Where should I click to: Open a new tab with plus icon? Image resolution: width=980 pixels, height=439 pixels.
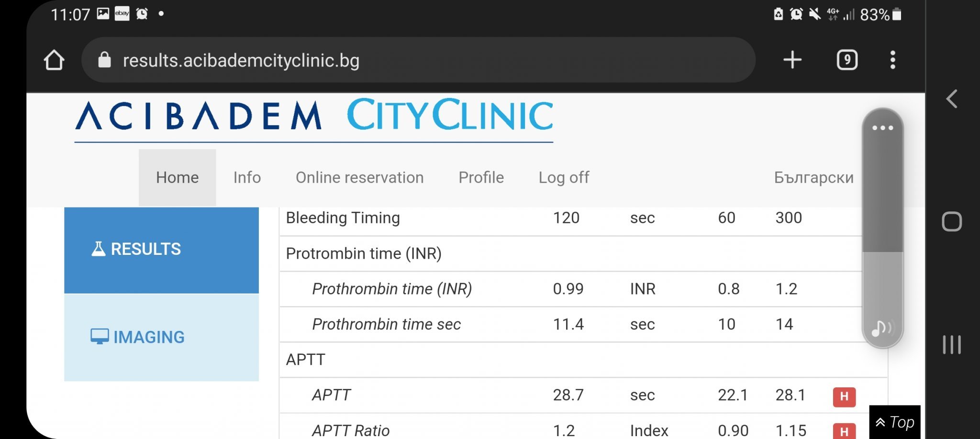pyautogui.click(x=792, y=60)
